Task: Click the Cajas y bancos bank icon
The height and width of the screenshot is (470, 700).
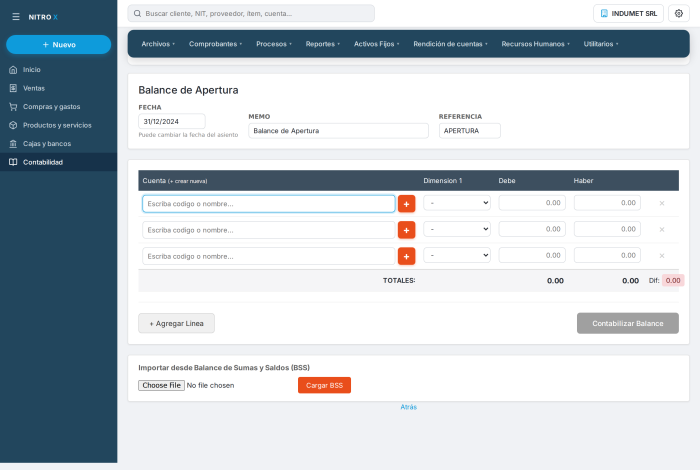Action: tap(13, 144)
